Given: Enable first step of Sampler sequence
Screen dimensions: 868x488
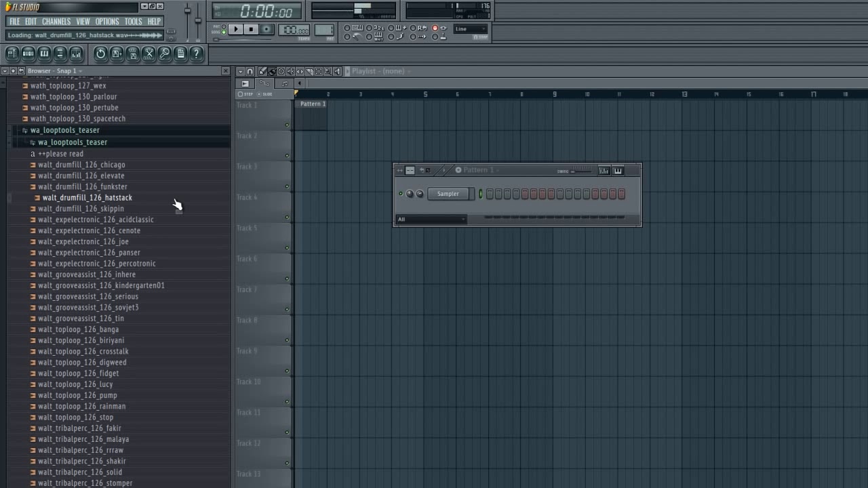Looking at the screenshot, I should tap(490, 194).
